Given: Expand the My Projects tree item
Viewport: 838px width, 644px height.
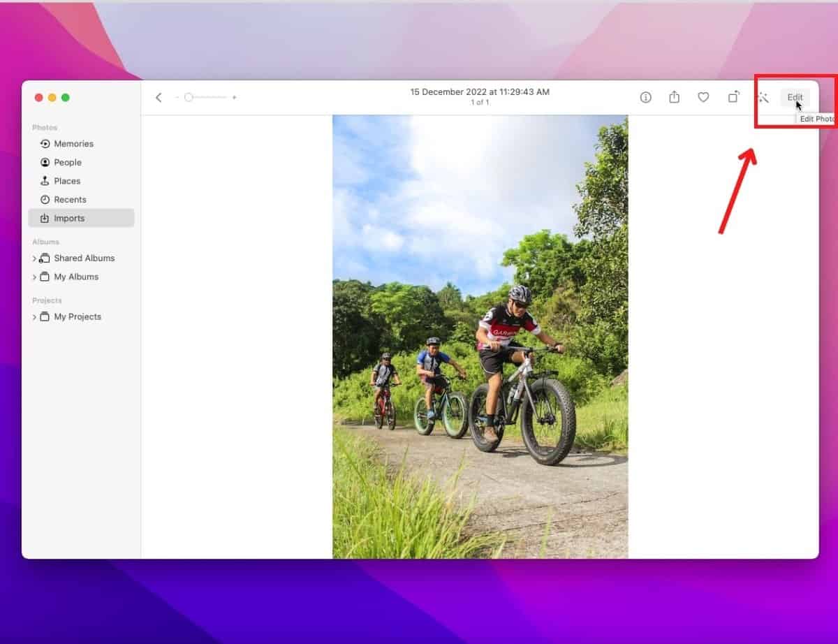Looking at the screenshot, I should coord(34,316).
